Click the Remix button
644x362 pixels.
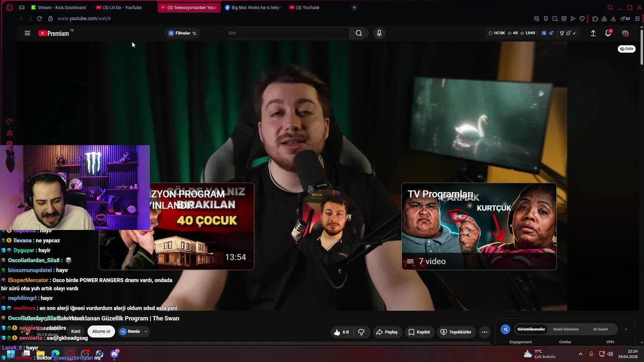(130, 331)
